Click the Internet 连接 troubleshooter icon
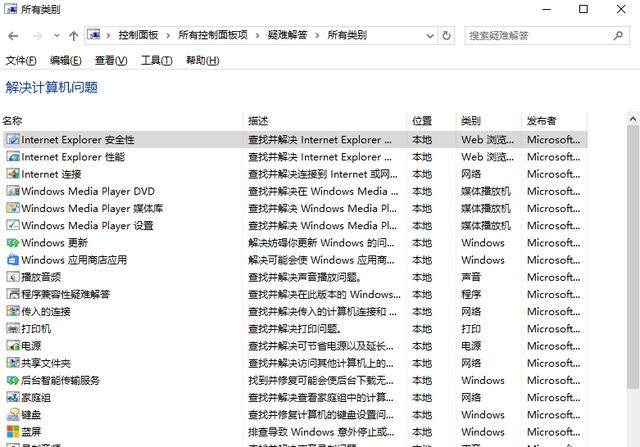640x447 pixels. coord(13,174)
